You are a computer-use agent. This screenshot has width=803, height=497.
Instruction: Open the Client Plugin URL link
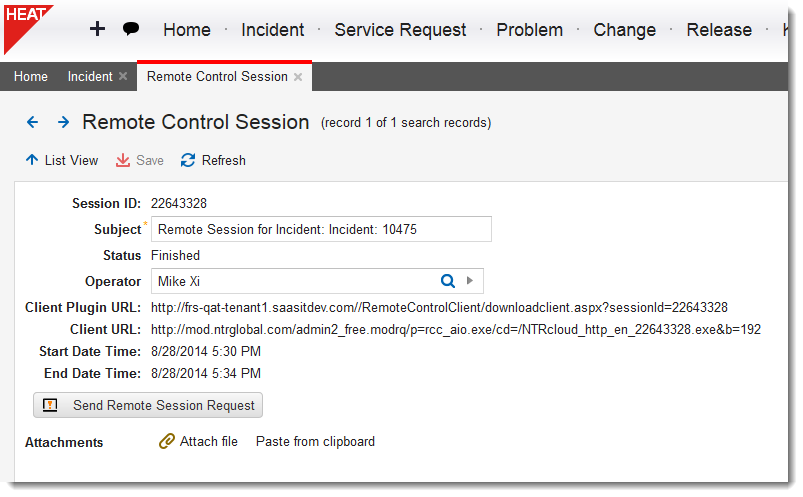click(x=439, y=307)
